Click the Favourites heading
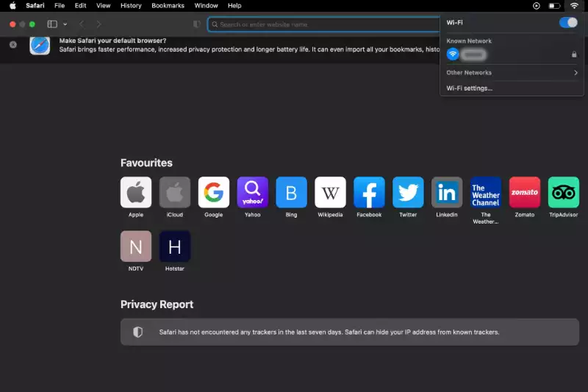588x392 pixels. coord(146,163)
